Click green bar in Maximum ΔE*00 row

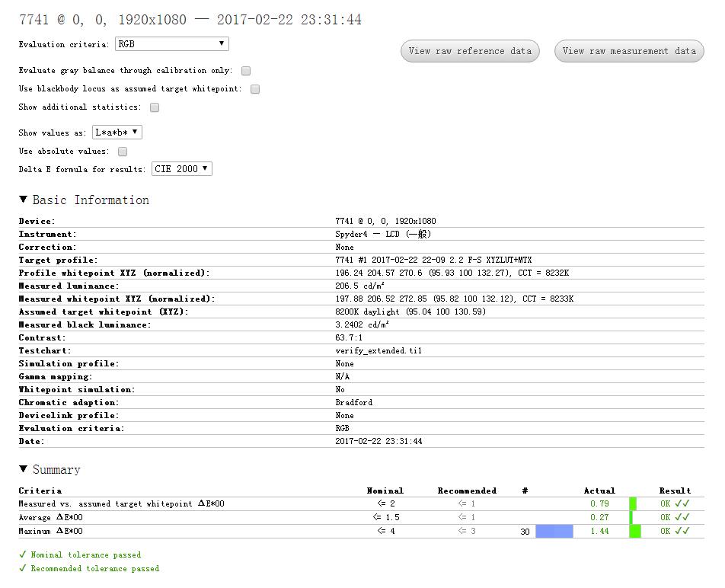(x=635, y=532)
